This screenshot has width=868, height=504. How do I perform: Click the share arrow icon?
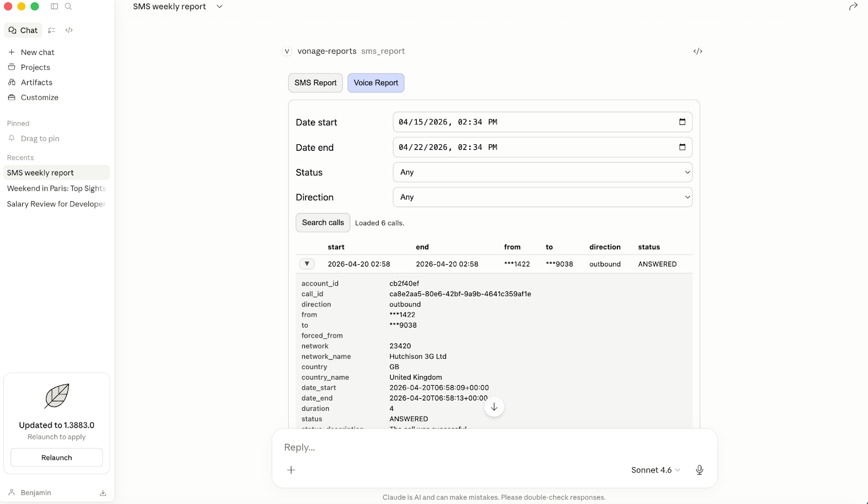pos(853,7)
